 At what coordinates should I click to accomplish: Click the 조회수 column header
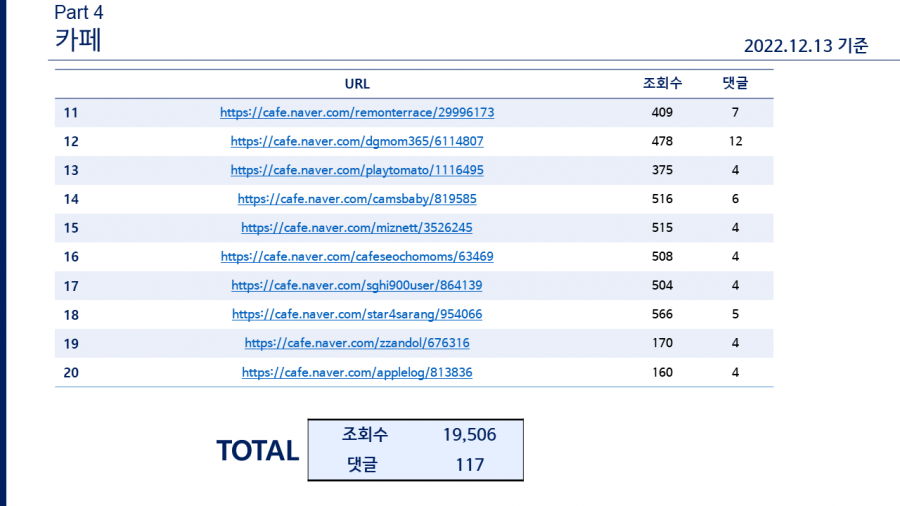click(662, 84)
